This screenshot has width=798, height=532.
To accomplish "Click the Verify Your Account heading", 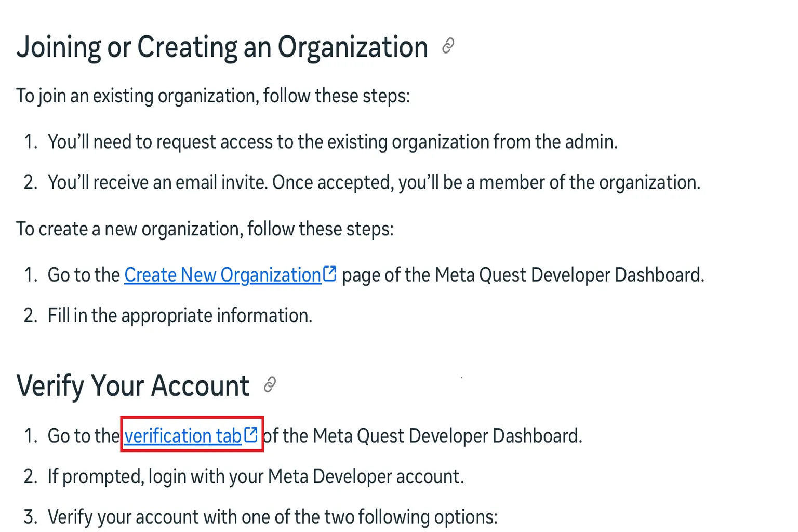I will click(133, 386).
